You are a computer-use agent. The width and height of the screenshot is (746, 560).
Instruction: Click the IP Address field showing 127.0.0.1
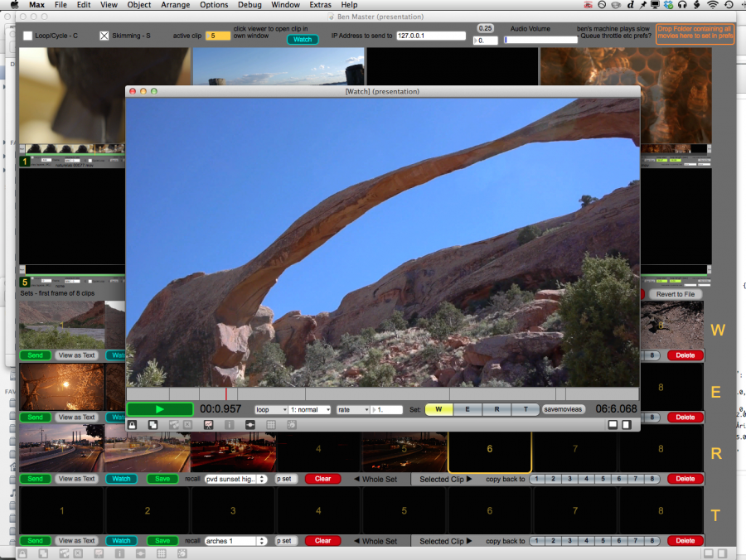(431, 36)
